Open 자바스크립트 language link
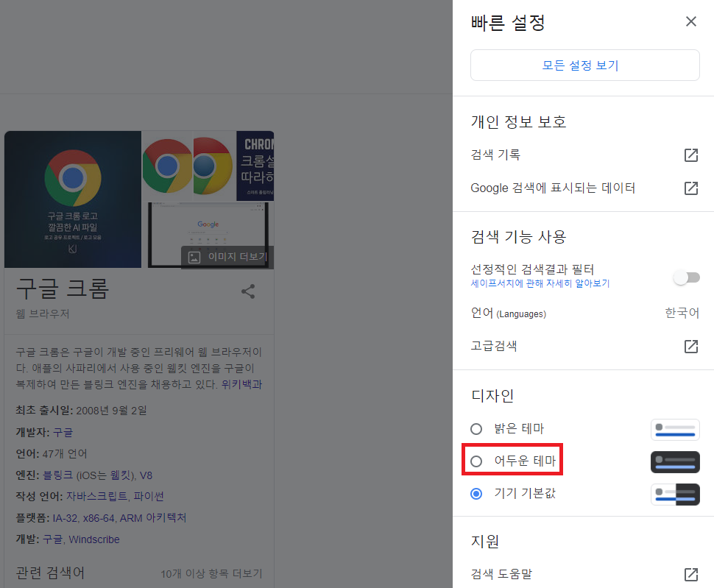This screenshot has height=588, width=714. 97,497
